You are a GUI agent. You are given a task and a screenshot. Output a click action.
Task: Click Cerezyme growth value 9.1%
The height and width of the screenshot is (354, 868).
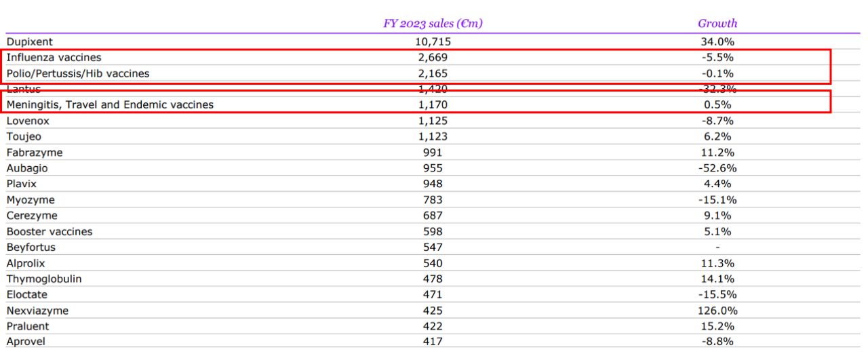click(x=717, y=216)
